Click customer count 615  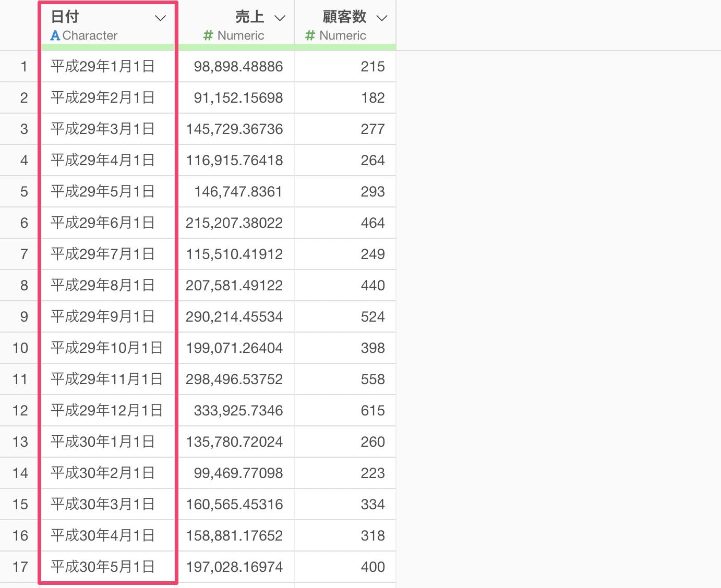pyautogui.click(x=373, y=411)
